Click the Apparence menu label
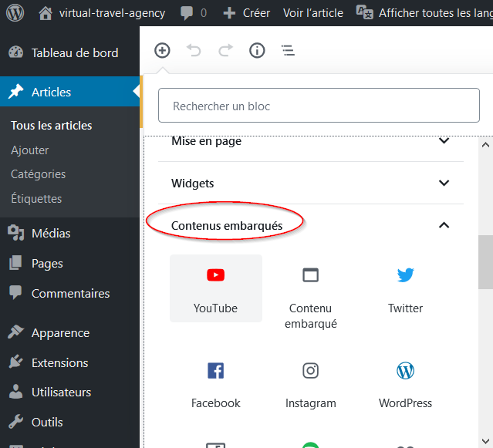The image size is (493, 448). [x=61, y=333]
